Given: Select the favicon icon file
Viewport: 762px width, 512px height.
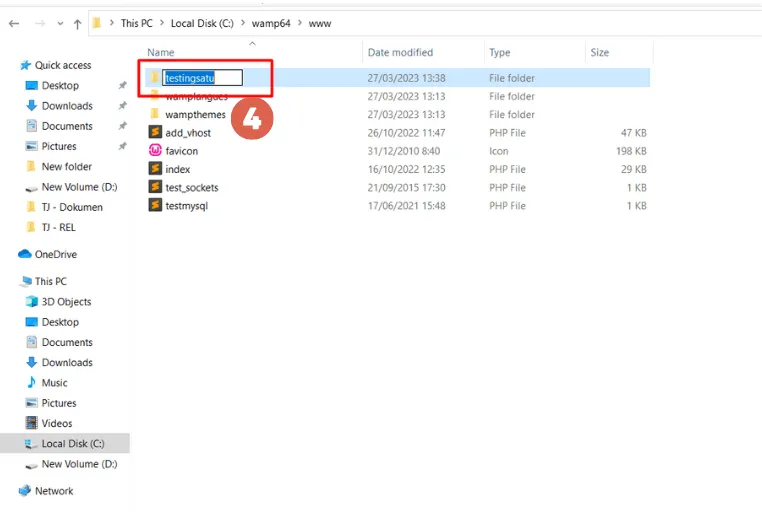Looking at the screenshot, I should (x=155, y=151).
